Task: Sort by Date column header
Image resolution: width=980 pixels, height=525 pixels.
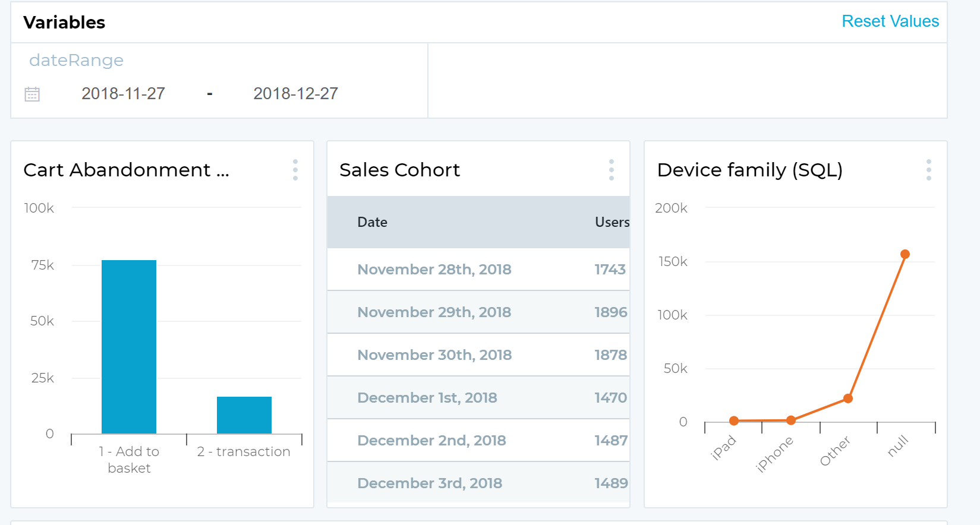Action: coord(373,222)
